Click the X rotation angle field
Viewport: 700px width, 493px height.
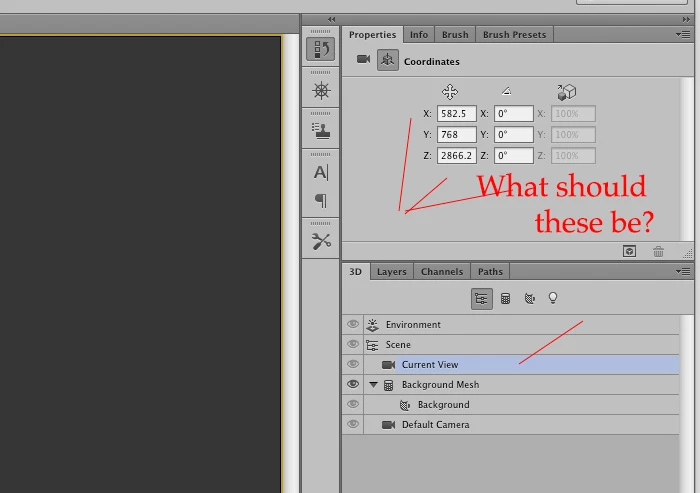pyautogui.click(x=513, y=113)
